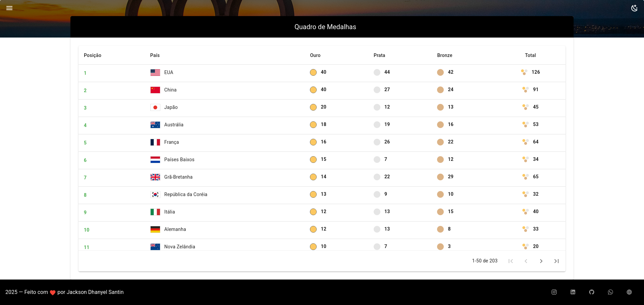644x305 pixels.
Task: Go to the next table page
Action: 541,261
